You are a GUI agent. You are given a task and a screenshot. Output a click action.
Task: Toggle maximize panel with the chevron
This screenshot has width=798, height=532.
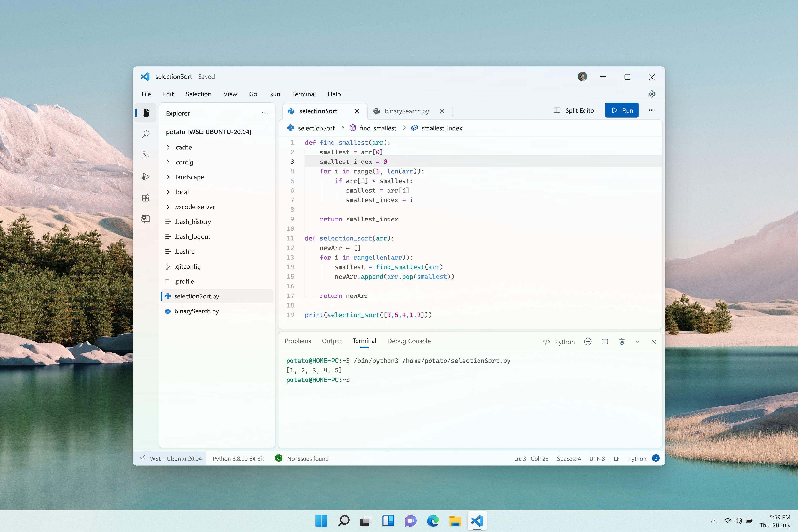click(x=638, y=342)
